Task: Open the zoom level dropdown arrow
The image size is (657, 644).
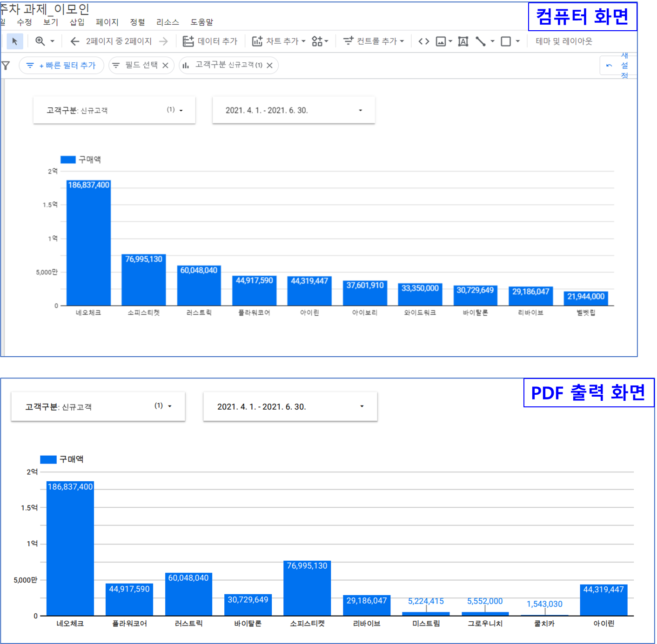Action: [x=53, y=41]
